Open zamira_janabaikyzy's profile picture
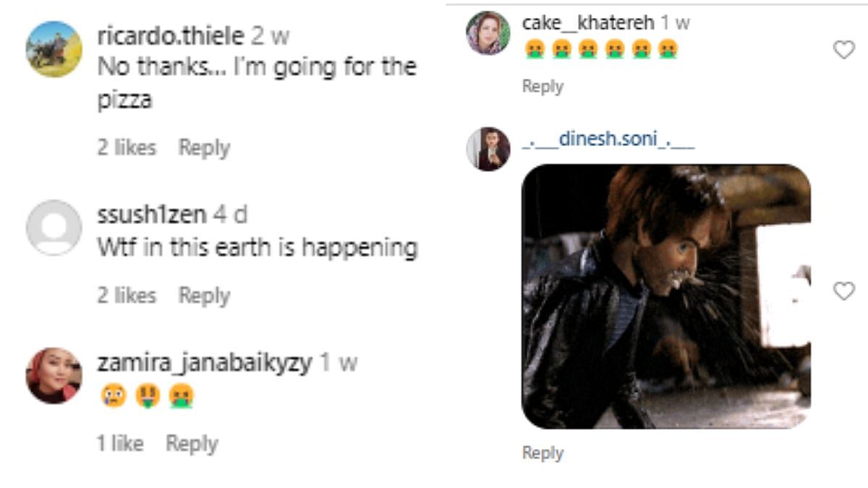Image resolution: width=868 pixels, height=488 pixels. 54,375
